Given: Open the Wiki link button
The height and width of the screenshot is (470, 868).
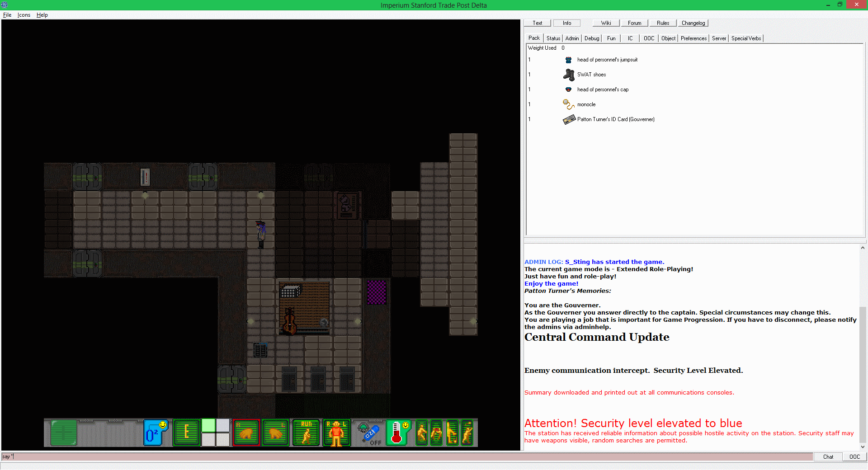Looking at the screenshot, I should coord(606,23).
